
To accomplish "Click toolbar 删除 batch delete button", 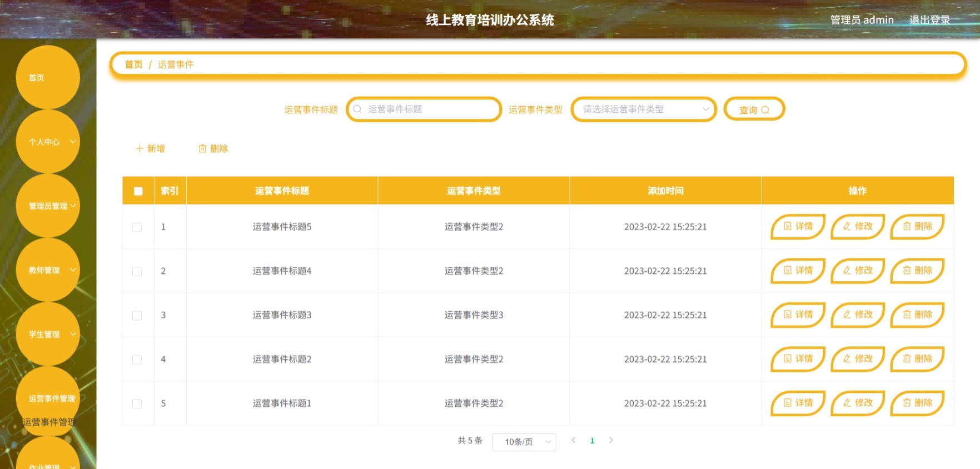I will [213, 148].
